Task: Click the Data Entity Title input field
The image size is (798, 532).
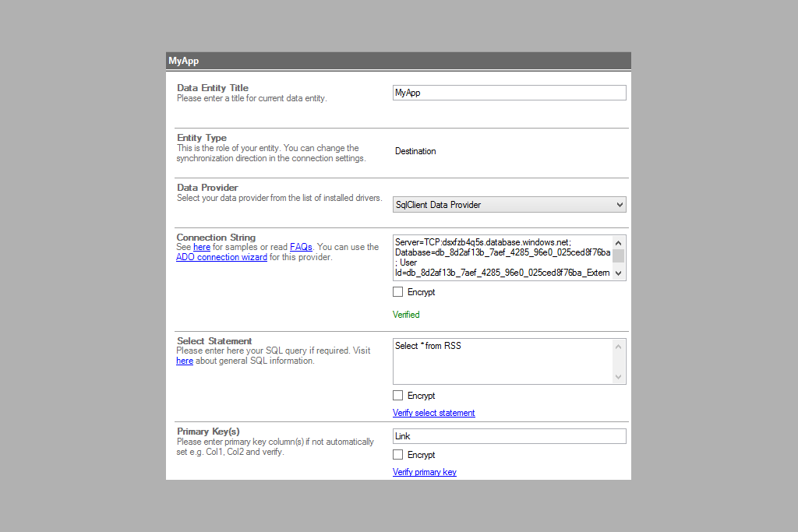Action: pyautogui.click(x=509, y=93)
